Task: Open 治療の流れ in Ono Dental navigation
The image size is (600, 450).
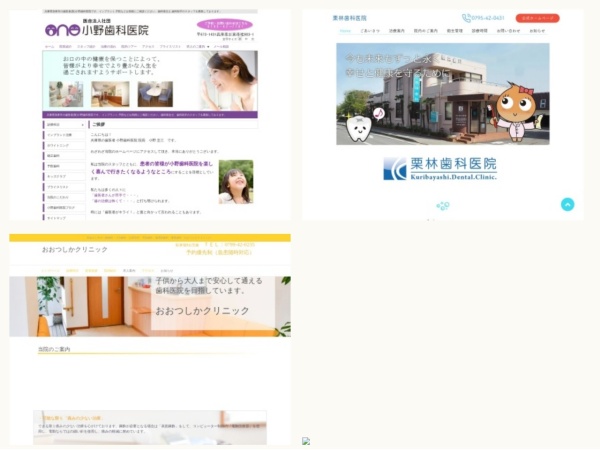Action: click(108, 46)
